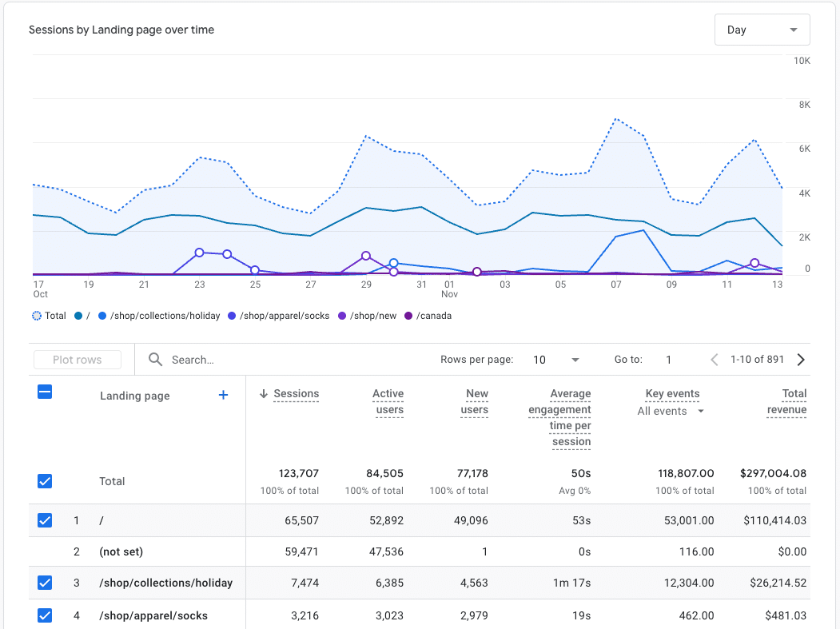Screen dimensions: 840x629
Task: Go to next results page with right chevron
Action: tap(801, 360)
